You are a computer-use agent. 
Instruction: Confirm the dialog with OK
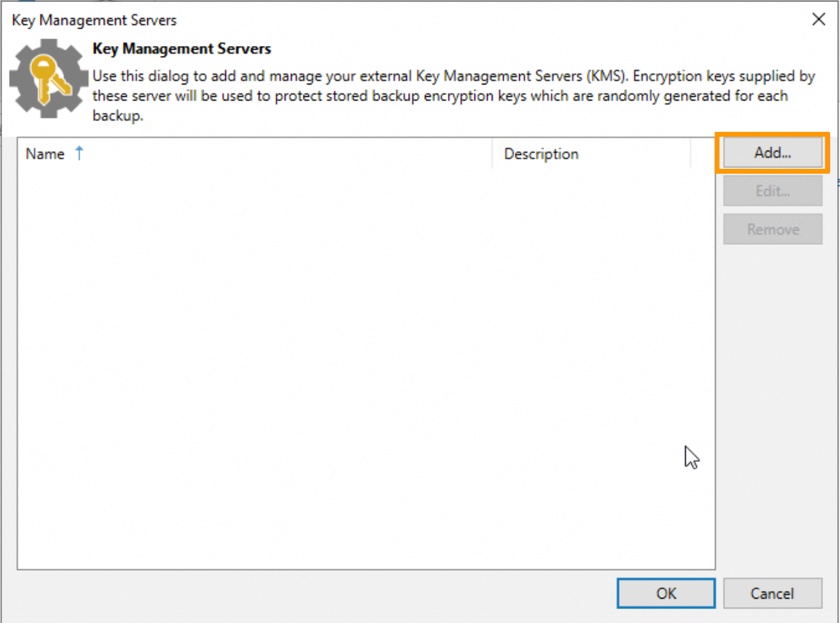tap(666, 593)
